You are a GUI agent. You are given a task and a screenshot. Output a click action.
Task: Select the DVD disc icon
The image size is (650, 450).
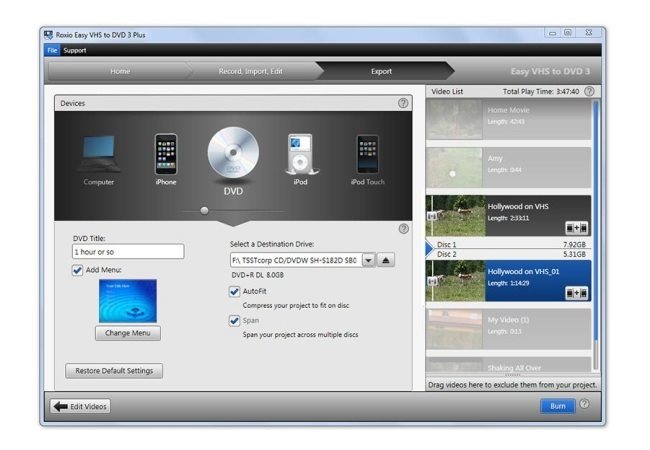coord(233,153)
